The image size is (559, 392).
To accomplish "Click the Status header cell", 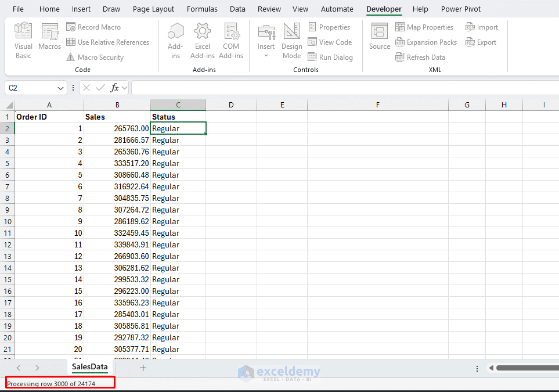I will tap(178, 117).
